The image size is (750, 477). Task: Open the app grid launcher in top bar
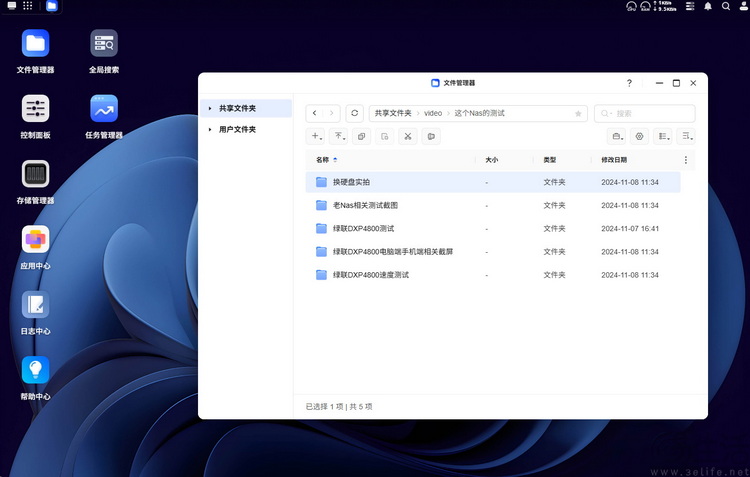coord(28,6)
